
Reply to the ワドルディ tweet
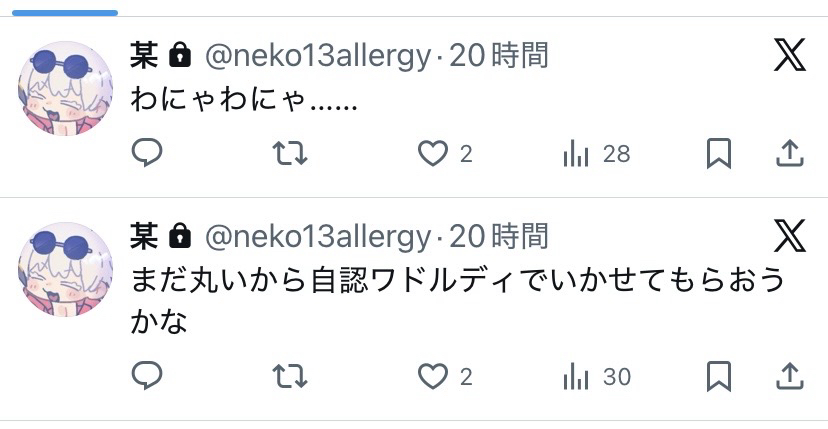click(x=147, y=376)
